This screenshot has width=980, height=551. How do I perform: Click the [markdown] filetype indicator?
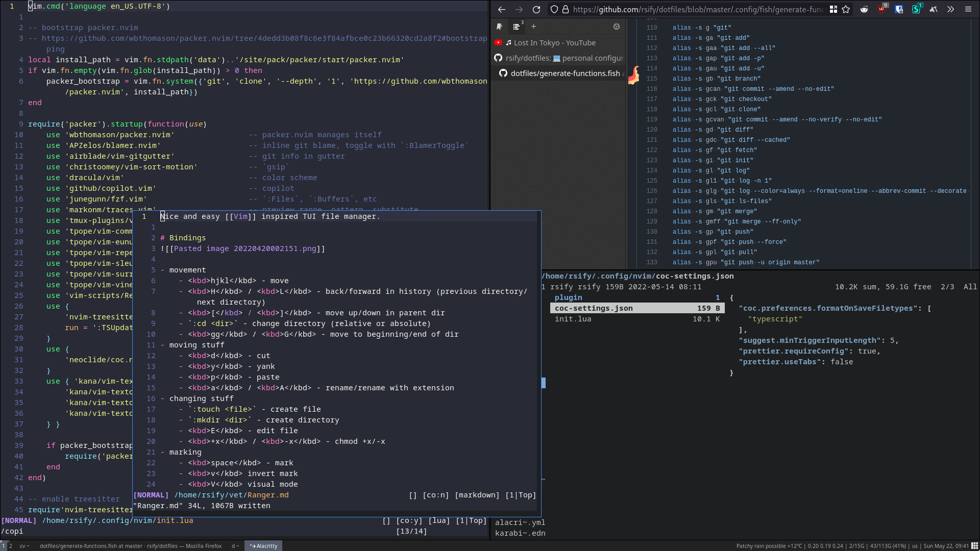coord(477,495)
